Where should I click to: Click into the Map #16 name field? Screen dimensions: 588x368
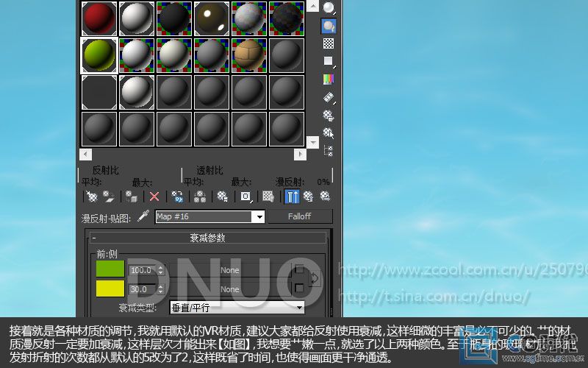pyautogui.click(x=204, y=216)
